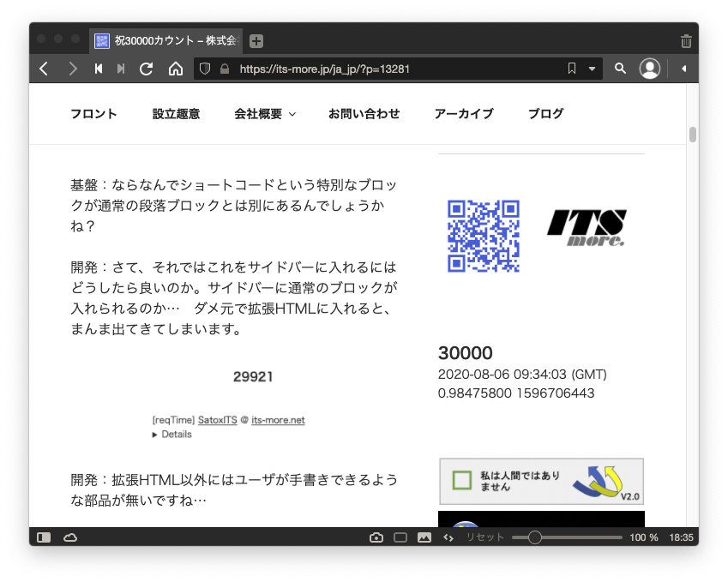Capture the page with the camera icon

pos(376,537)
